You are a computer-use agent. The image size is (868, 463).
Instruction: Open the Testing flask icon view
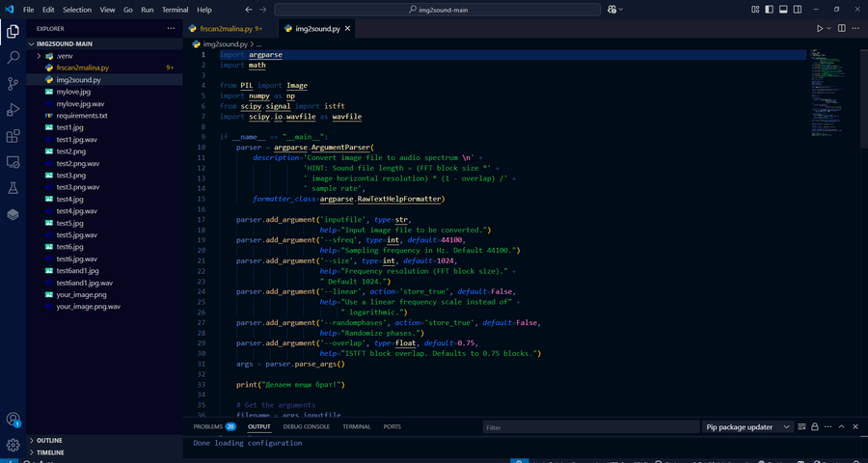point(14,188)
